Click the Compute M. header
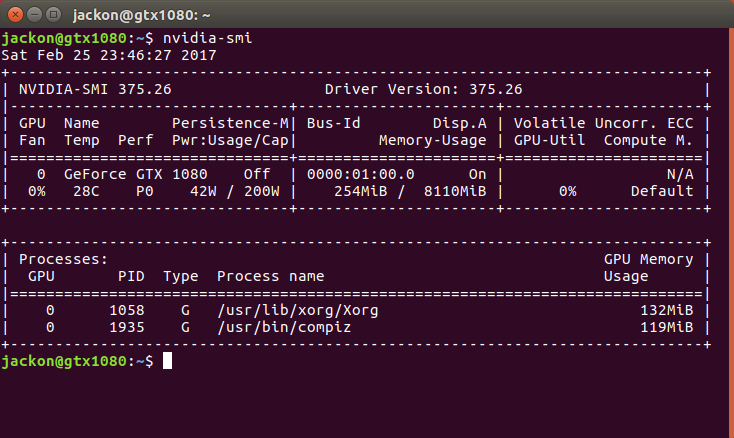Screen dimensions: 734x438 point(648,140)
